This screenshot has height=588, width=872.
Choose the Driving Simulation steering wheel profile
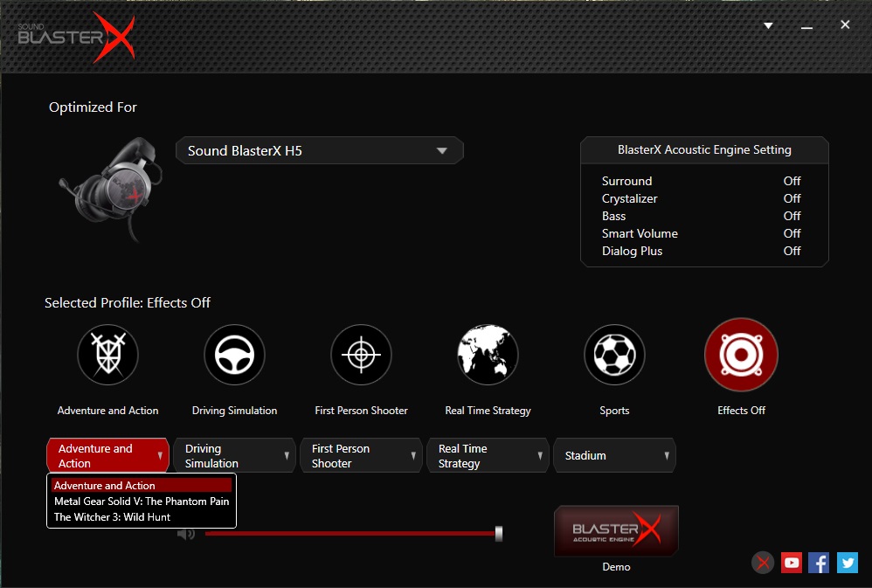234,355
